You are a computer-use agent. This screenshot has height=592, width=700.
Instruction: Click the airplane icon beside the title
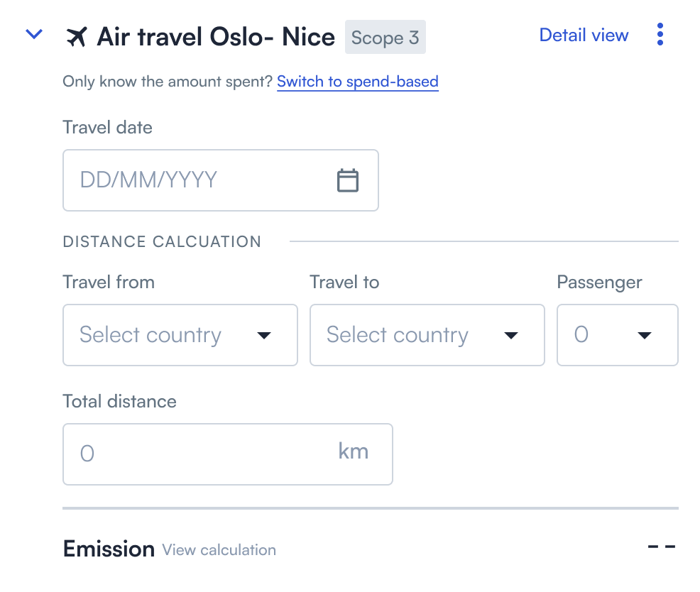(77, 37)
